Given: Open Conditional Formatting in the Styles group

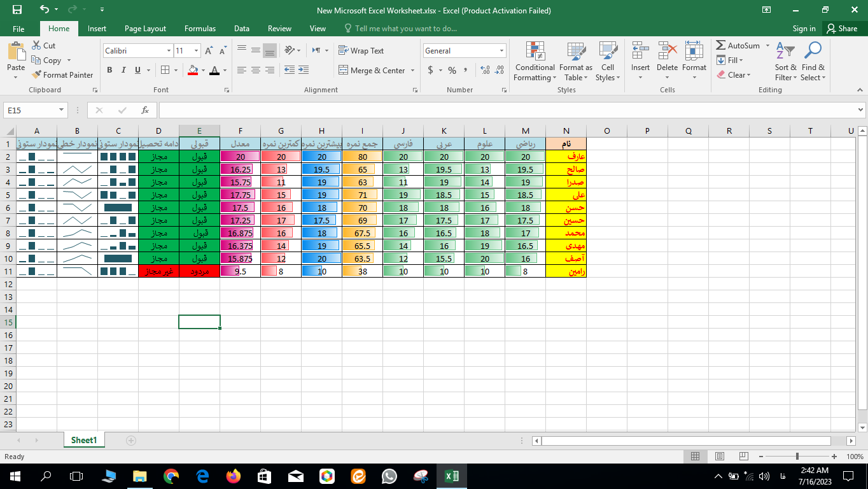Looking at the screenshot, I should (535, 62).
